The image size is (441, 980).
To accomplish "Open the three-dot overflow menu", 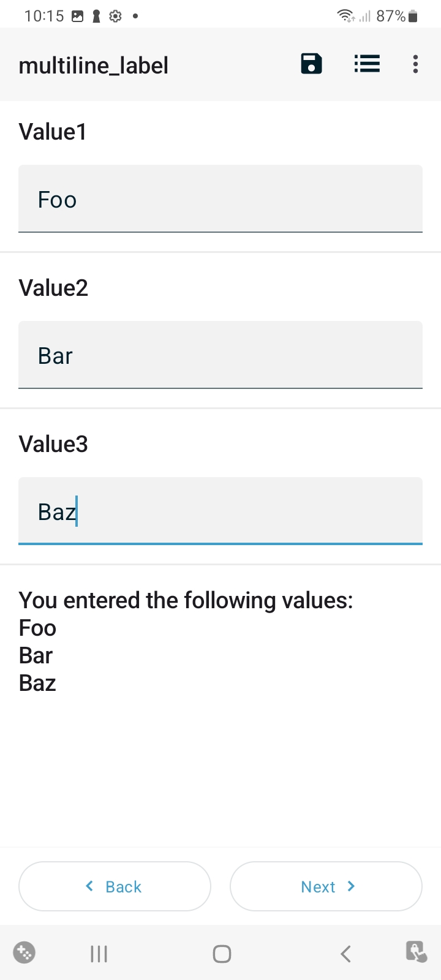I will (415, 64).
